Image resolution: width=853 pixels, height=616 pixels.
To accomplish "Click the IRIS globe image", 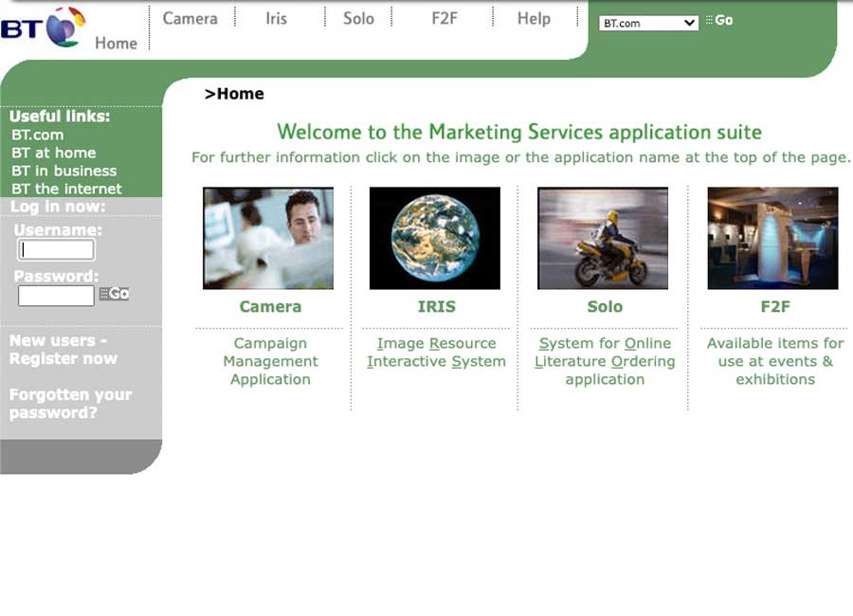I will click(x=435, y=237).
